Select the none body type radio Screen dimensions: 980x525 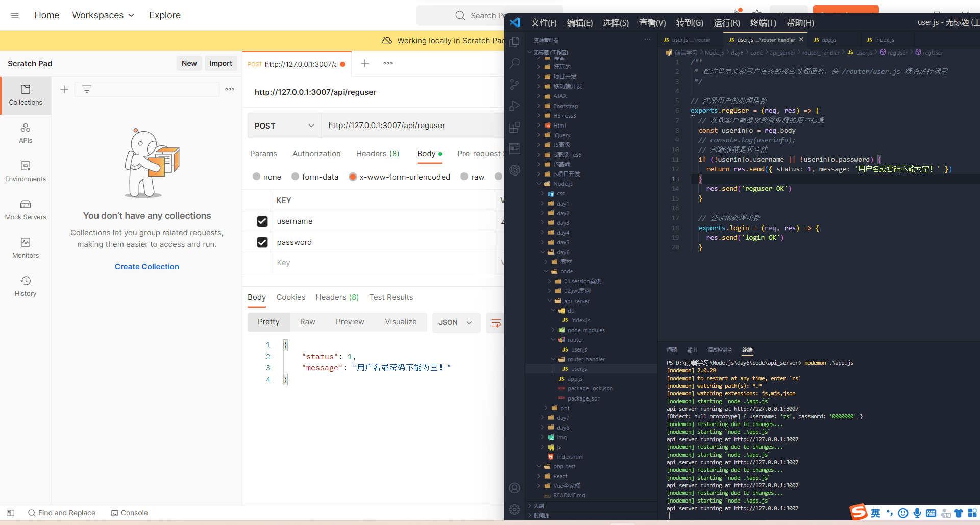pyautogui.click(x=256, y=177)
